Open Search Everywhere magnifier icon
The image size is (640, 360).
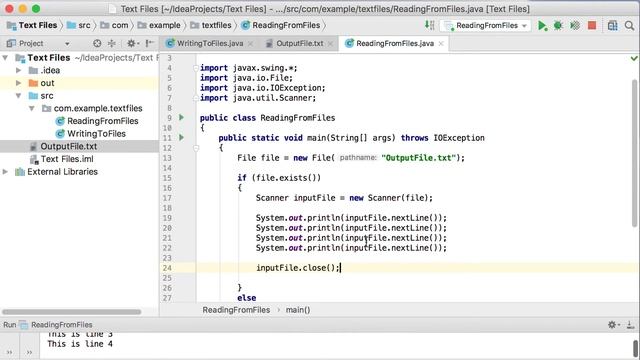click(x=629, y=26)
